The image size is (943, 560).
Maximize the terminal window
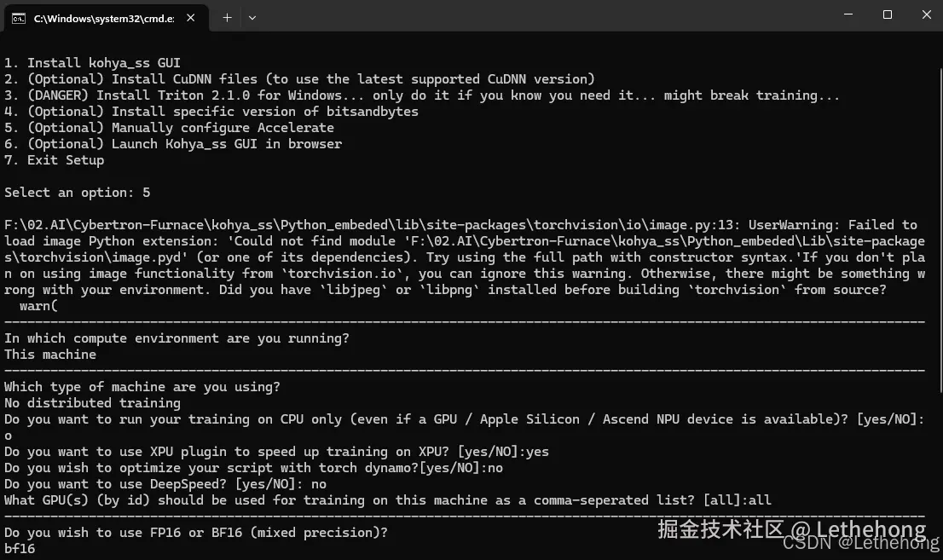point(888,15)
